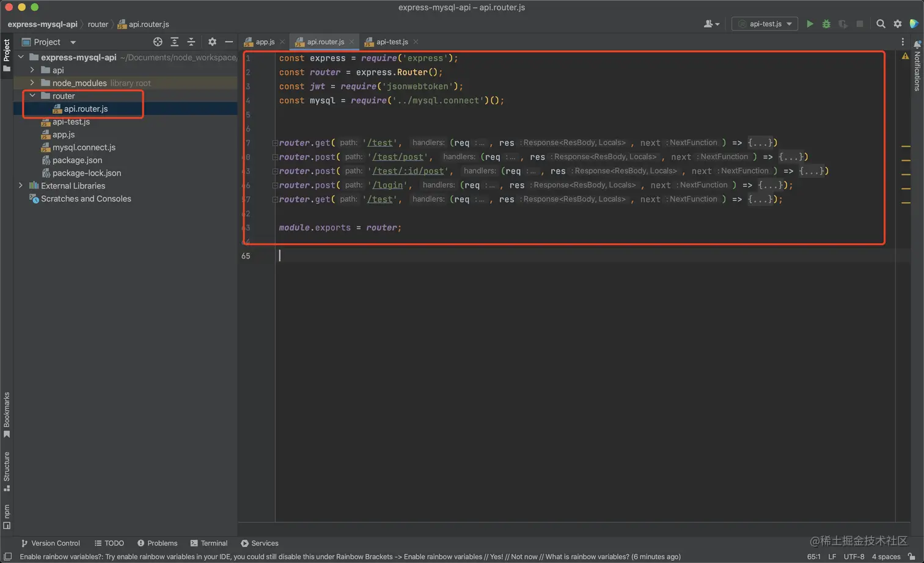Viewport: 924px width, 563px height.
Task: Open the Terminal tool window tab
Action: [209, 543]
